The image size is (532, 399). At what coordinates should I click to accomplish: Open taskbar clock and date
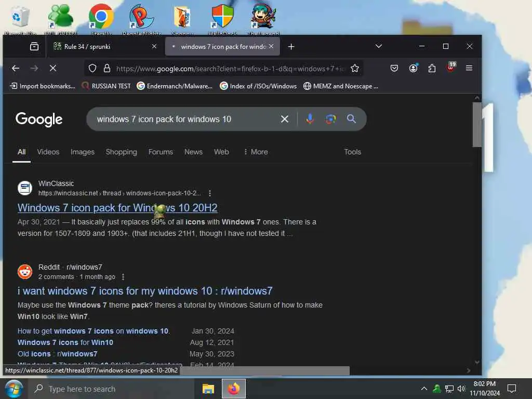tap(485, 389)
